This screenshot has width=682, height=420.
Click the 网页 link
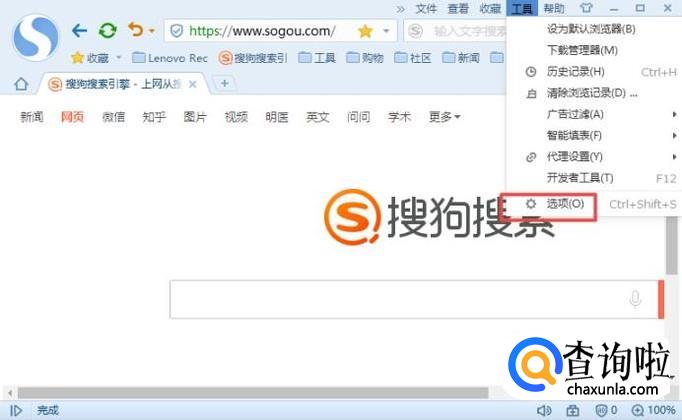[73, 117]
